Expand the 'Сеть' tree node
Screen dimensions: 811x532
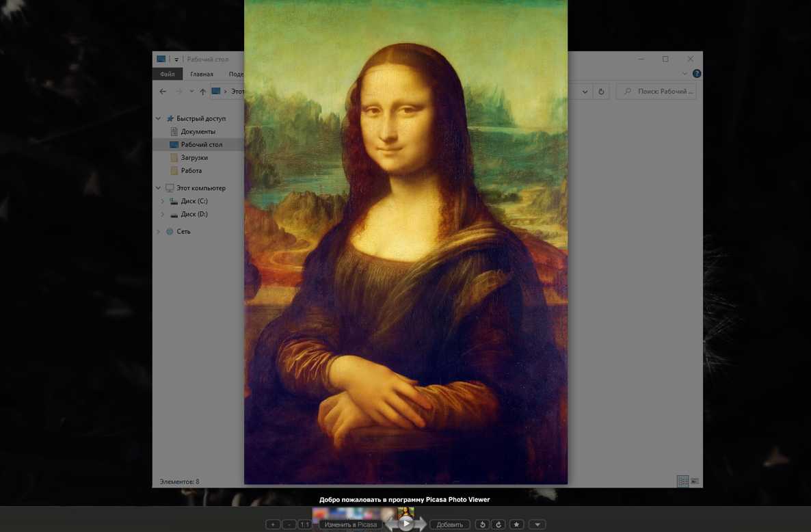coord(158,231)
